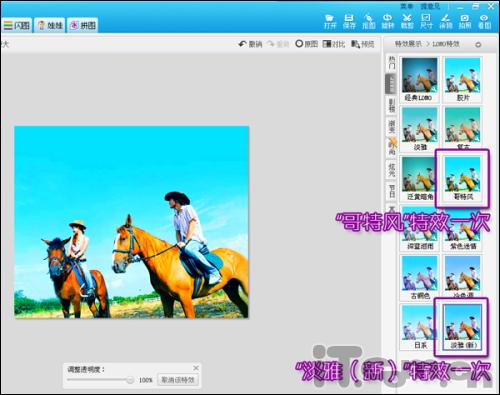Image resolution: width=500 pixels, height=395 pixels.
Task: Switch to the 闪图 tab
Action: [17, 25]
